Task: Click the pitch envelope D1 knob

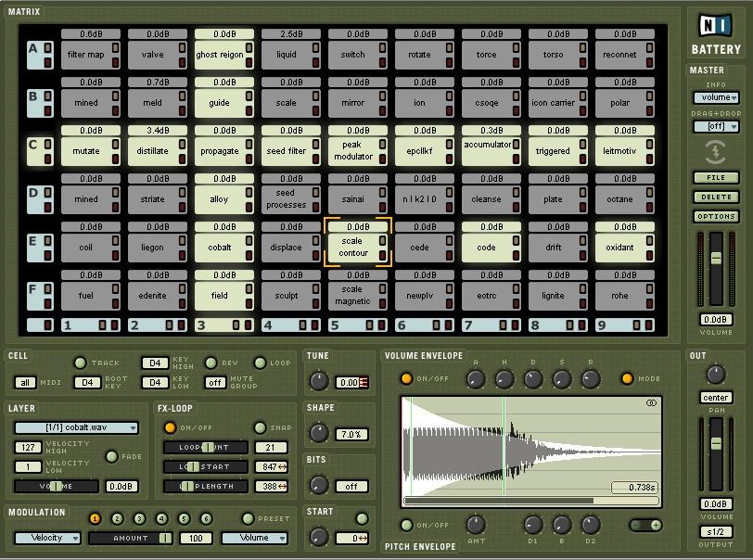Action: (533, 525)
